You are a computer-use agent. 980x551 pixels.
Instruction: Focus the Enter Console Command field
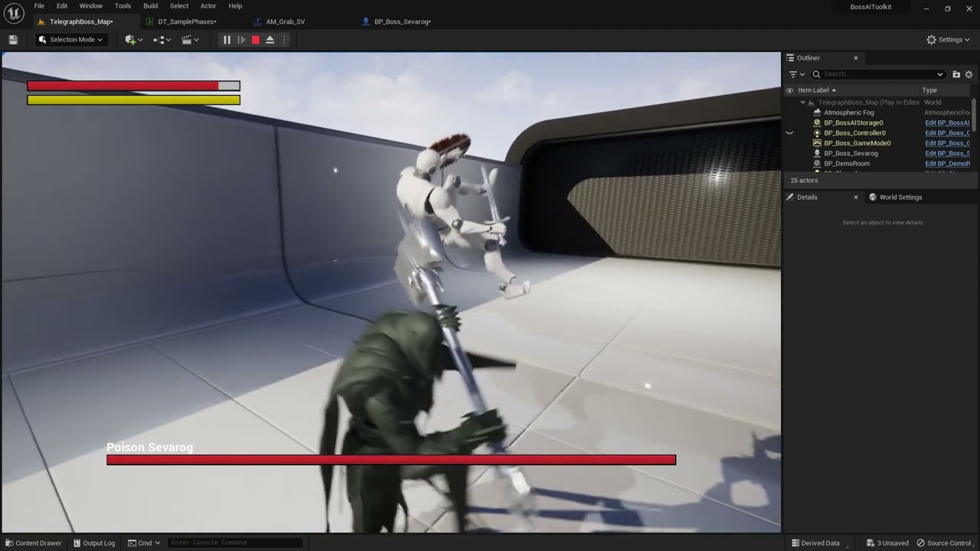pyautogui.click(x=235, y=543)
